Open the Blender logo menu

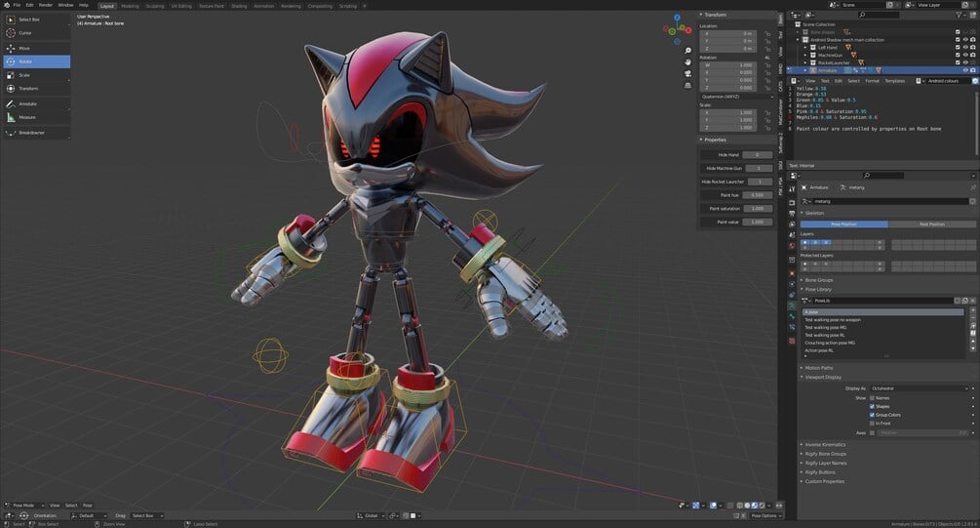tap(6, 5)
